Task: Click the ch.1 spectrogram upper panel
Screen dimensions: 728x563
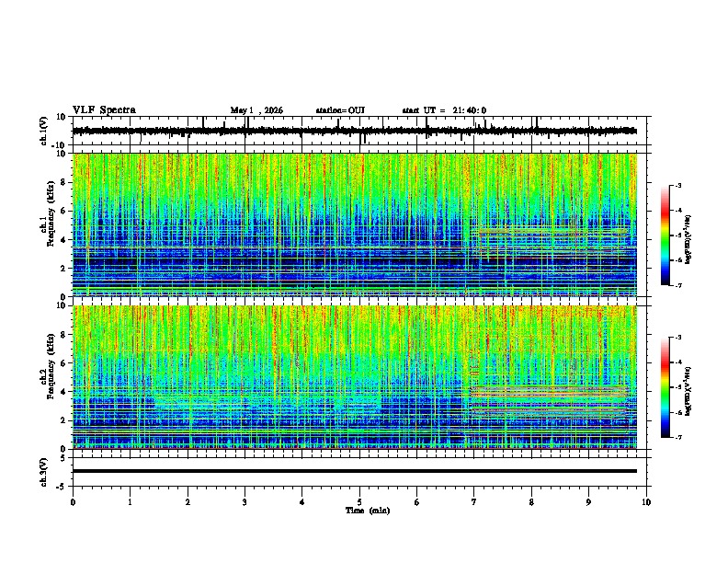Action: point(355,224)
